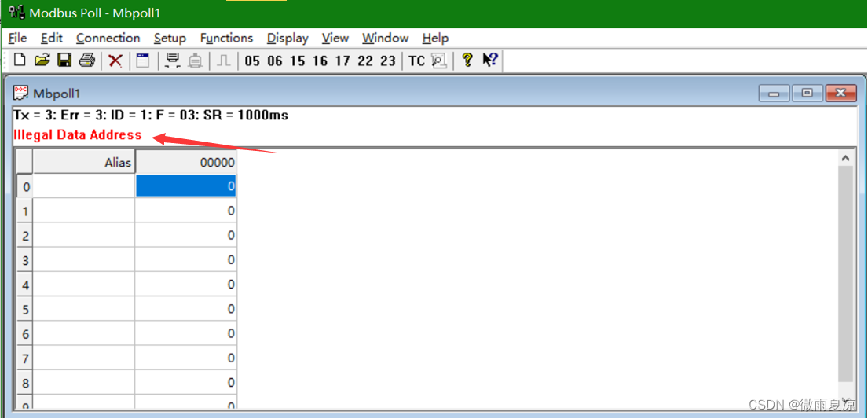Screen dimensions: 868x419
Task: Click the greyed Disconnect toolbar icon
Action: pos(196,61)
